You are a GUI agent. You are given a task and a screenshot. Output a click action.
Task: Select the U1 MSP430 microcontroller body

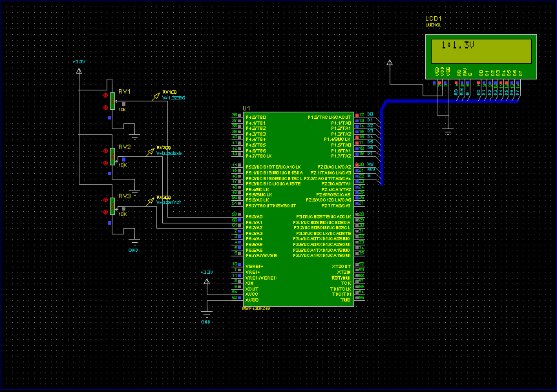pyautogui.click(x=299, y=209)
